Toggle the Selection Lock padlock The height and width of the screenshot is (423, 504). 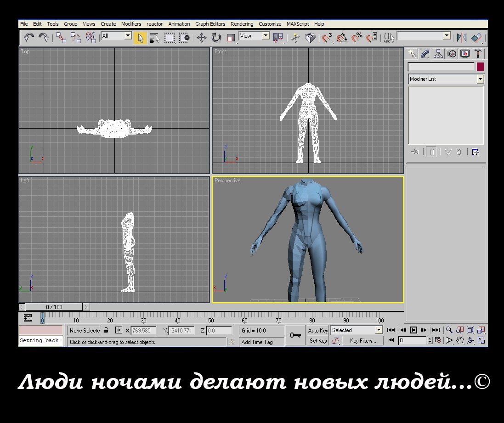107,330
